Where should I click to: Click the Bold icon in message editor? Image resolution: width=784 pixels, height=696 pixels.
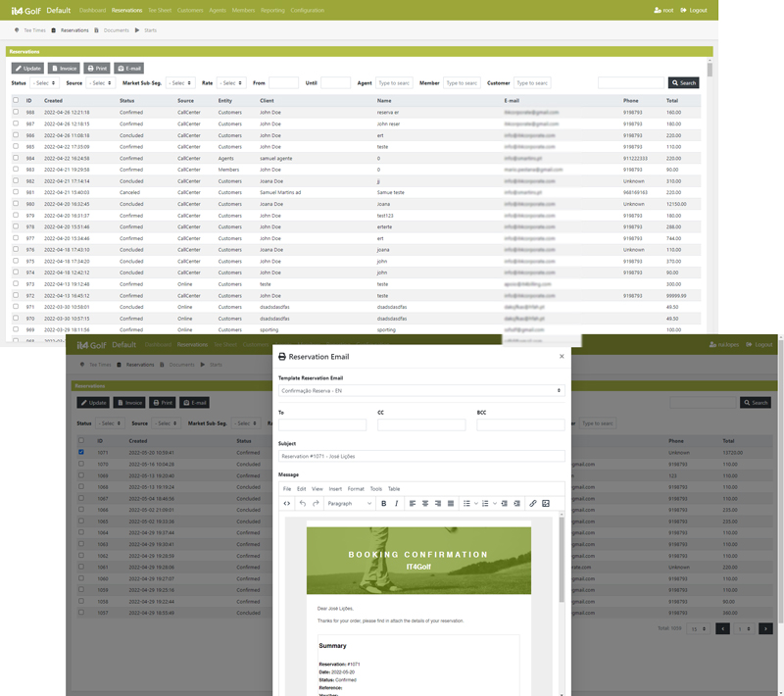point(383,503)
